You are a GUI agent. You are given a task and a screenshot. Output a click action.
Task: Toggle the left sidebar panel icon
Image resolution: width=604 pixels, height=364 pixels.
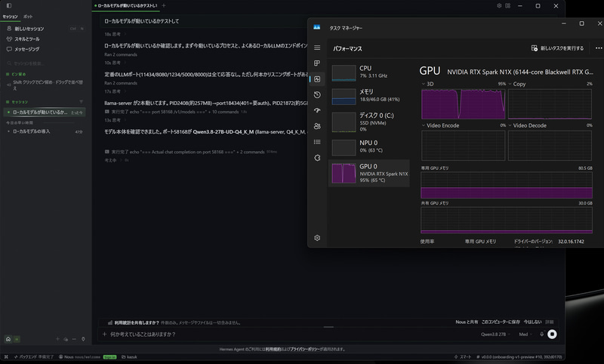[9, 5]
